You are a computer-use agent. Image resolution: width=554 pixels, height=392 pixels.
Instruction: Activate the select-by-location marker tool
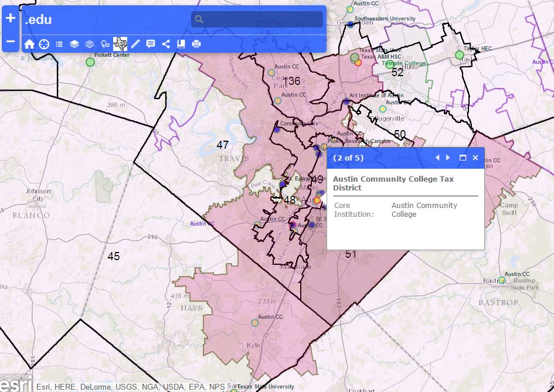click(x=105, y=44)
